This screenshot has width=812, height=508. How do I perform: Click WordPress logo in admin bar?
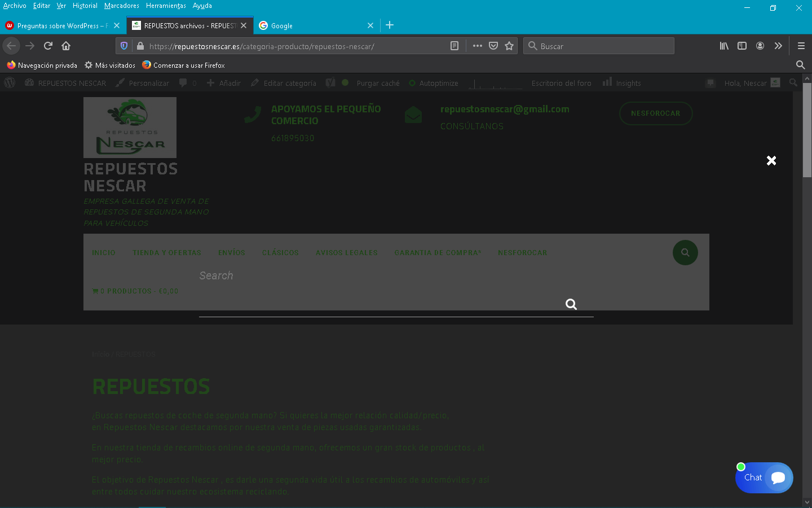pos(10,83)
